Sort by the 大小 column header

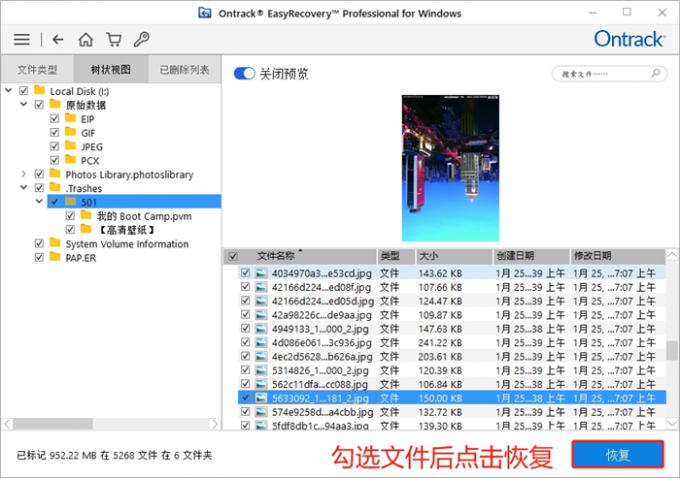454,256
